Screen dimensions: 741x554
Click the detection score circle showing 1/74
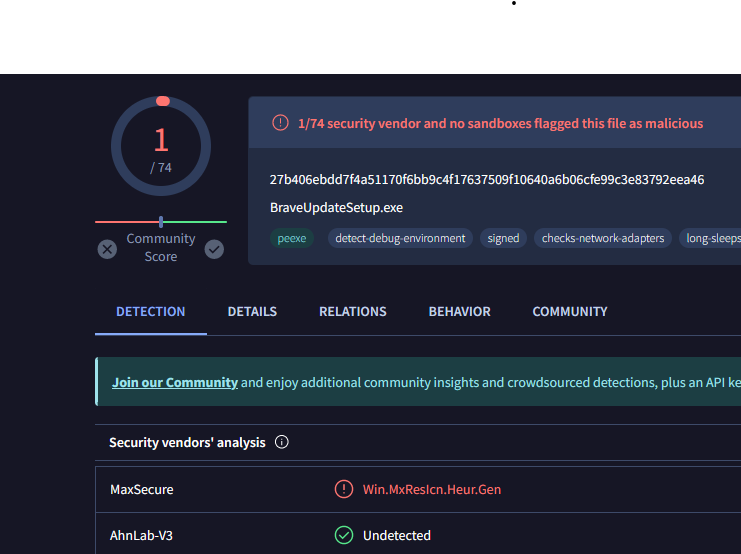[161, 146]
